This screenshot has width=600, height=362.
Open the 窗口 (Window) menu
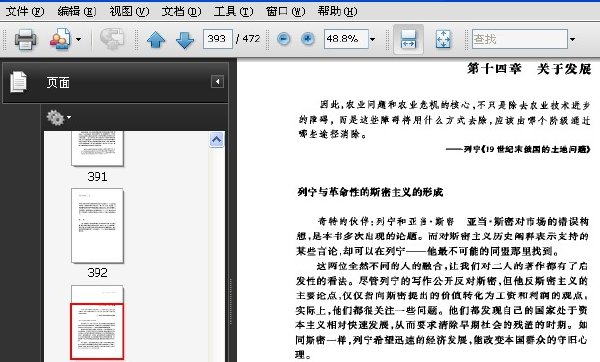[285, 11]
